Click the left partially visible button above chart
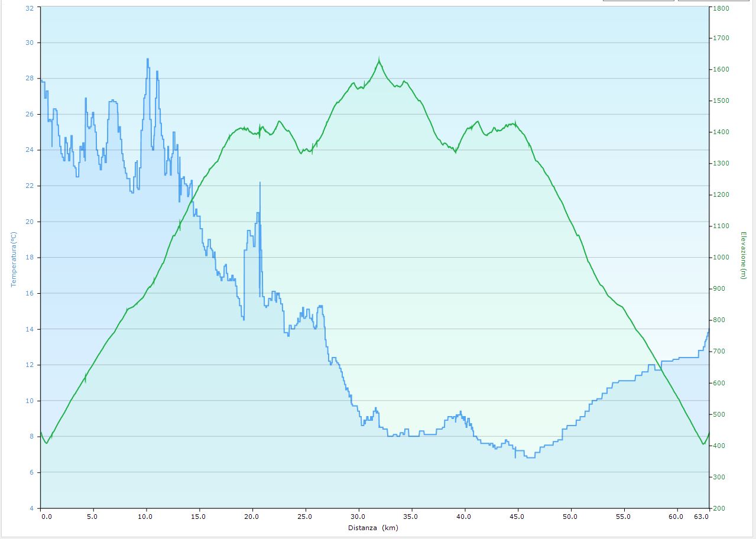 point(638,1)
